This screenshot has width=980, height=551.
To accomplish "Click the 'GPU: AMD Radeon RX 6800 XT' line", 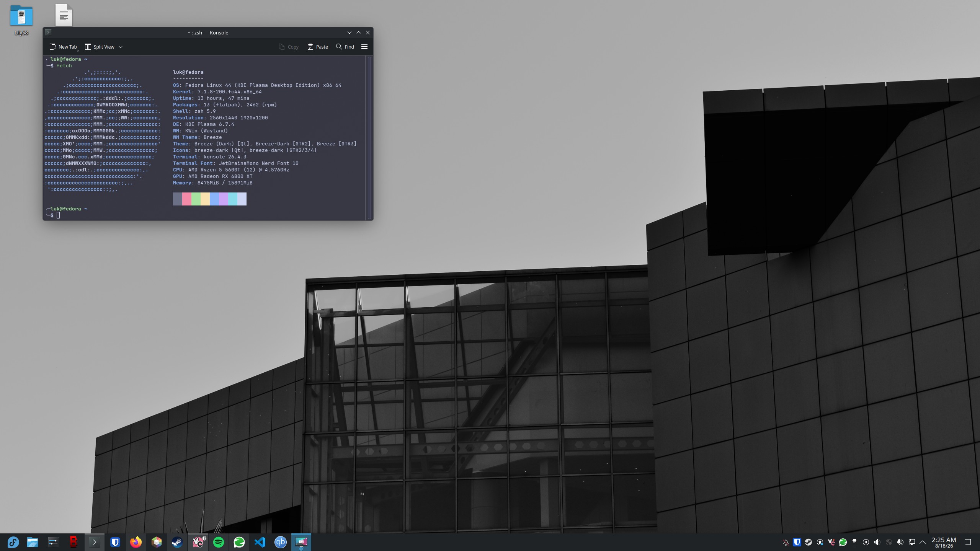I will (212, 176).
